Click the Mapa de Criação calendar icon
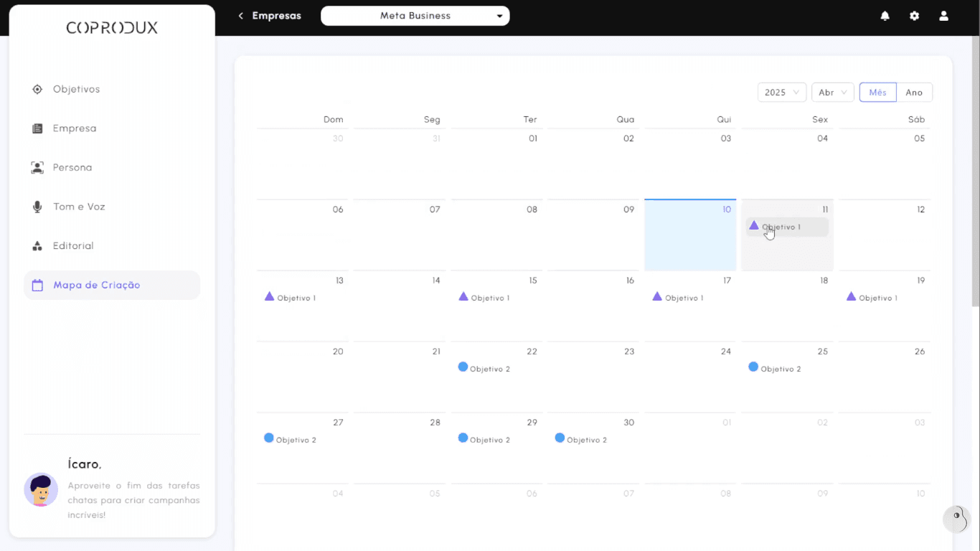 coord(37,285)
